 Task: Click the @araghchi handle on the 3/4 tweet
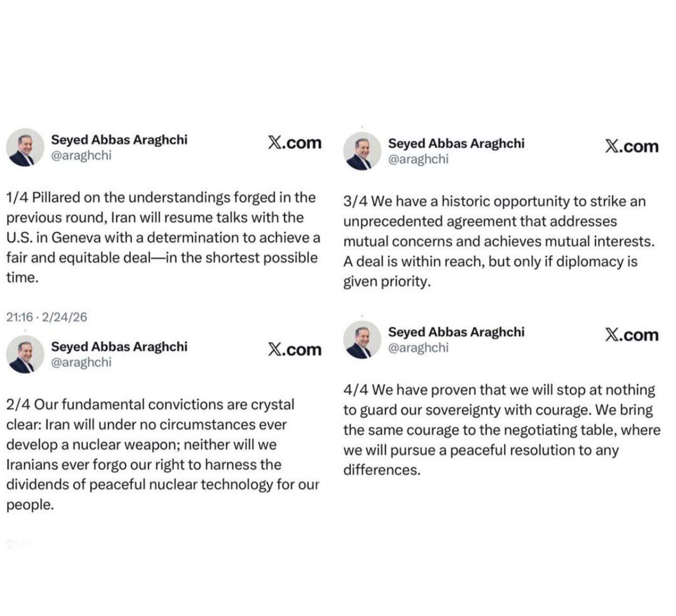[418, 159]
